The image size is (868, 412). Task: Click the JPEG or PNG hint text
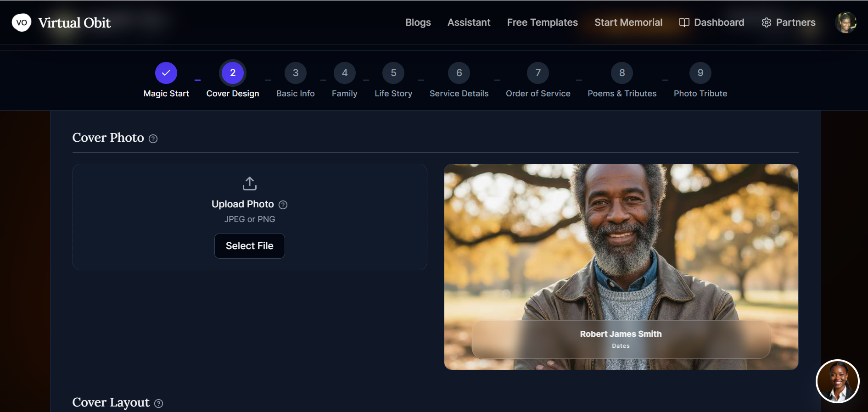pos(250,219)
